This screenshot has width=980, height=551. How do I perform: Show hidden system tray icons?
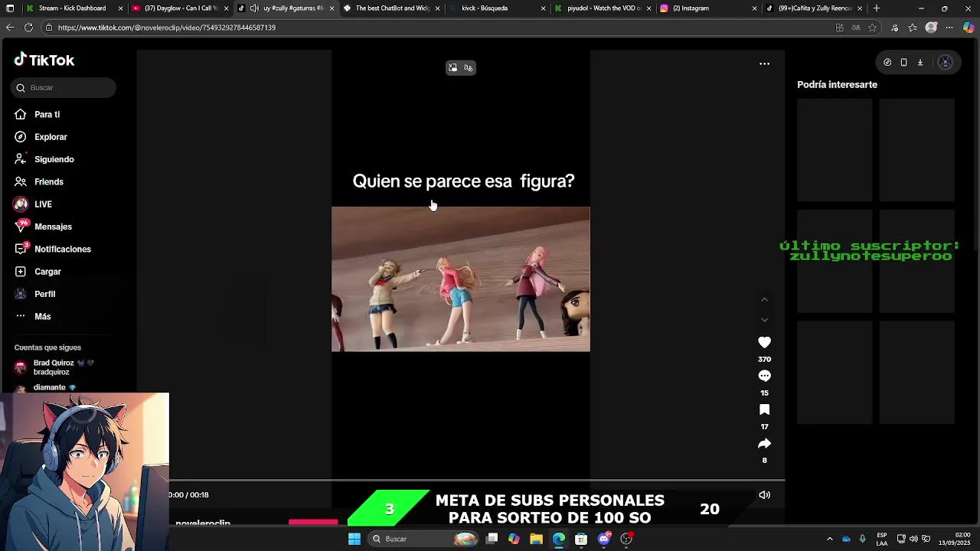click(829, 539)
